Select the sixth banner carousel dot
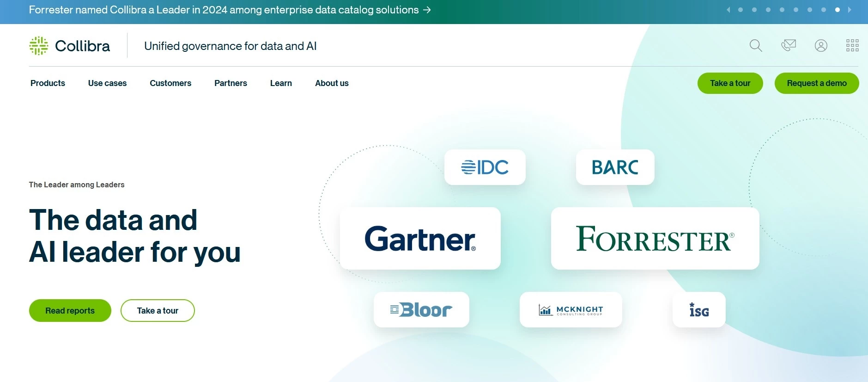This screenshot has width=868, height=382. pyautogui.click(x=810, y=10)
